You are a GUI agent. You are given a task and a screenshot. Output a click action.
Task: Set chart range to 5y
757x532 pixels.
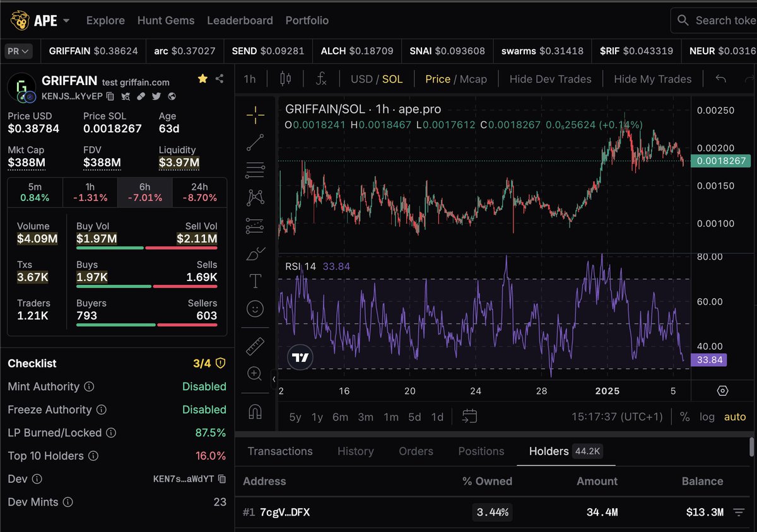click(x=295, y=417)
